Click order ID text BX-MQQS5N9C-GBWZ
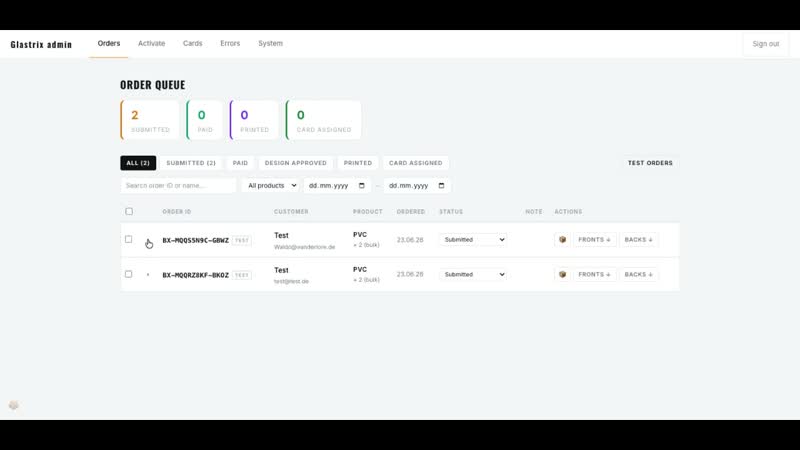This screenshot has height=450, width=800. point(195,240)
